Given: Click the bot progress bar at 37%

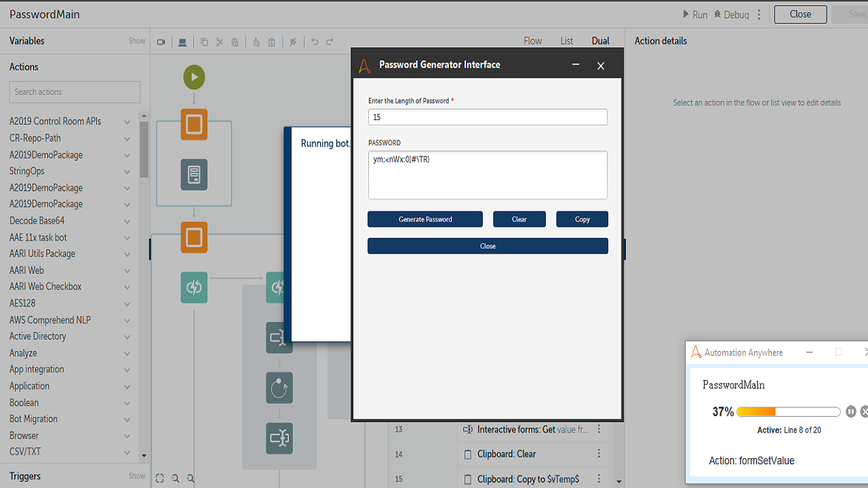Looking at the screenshot, I should point(789,411).
